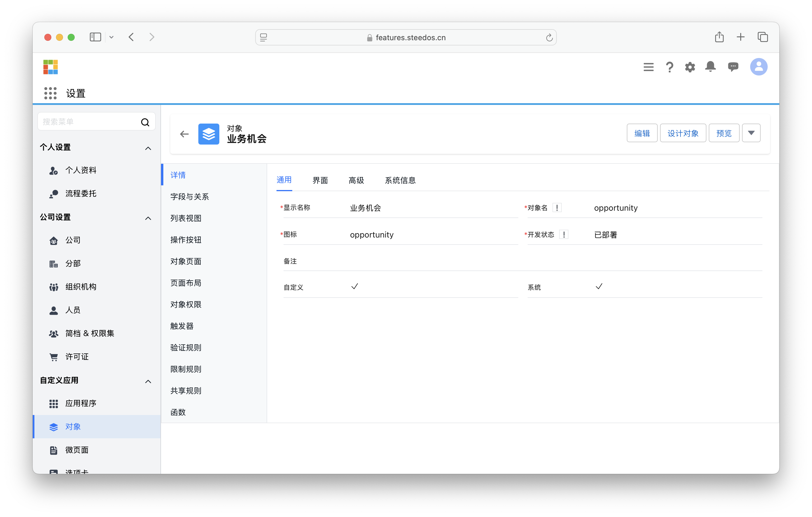Reload the page in Safari
Screen dimensions: 812x517
[549, 37]
